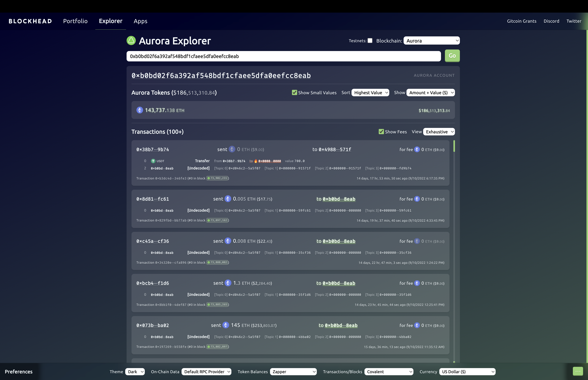Go to Portfolio tab

click(x=75, y=21)
